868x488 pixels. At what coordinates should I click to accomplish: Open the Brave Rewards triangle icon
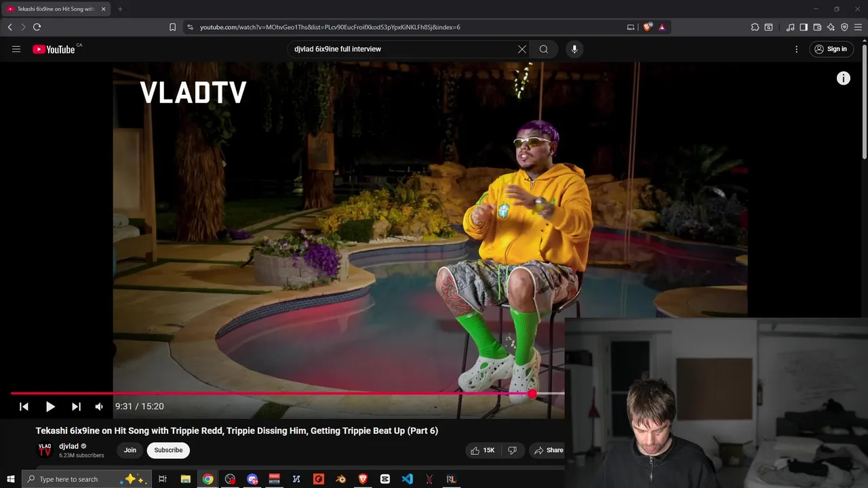(x=662, y=27)
